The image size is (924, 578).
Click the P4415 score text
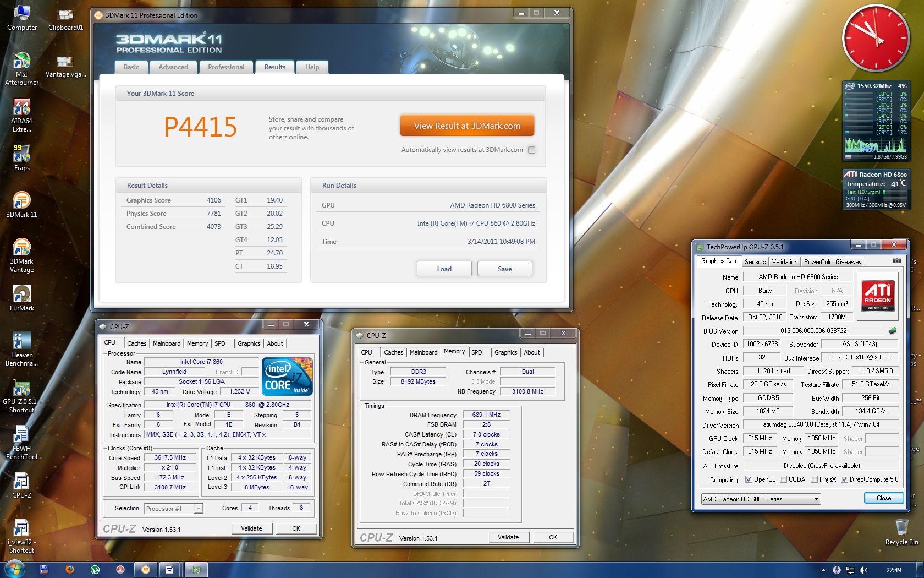[201, 127]
